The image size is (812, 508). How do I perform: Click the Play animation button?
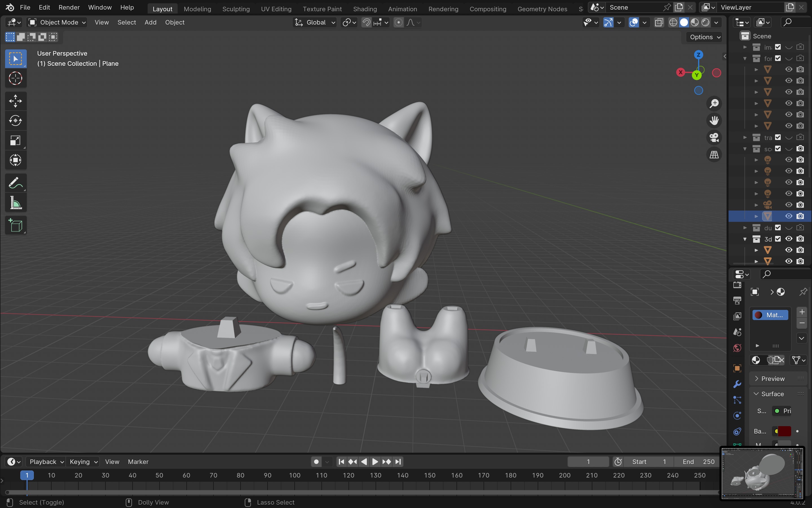[x=375, y=462]
